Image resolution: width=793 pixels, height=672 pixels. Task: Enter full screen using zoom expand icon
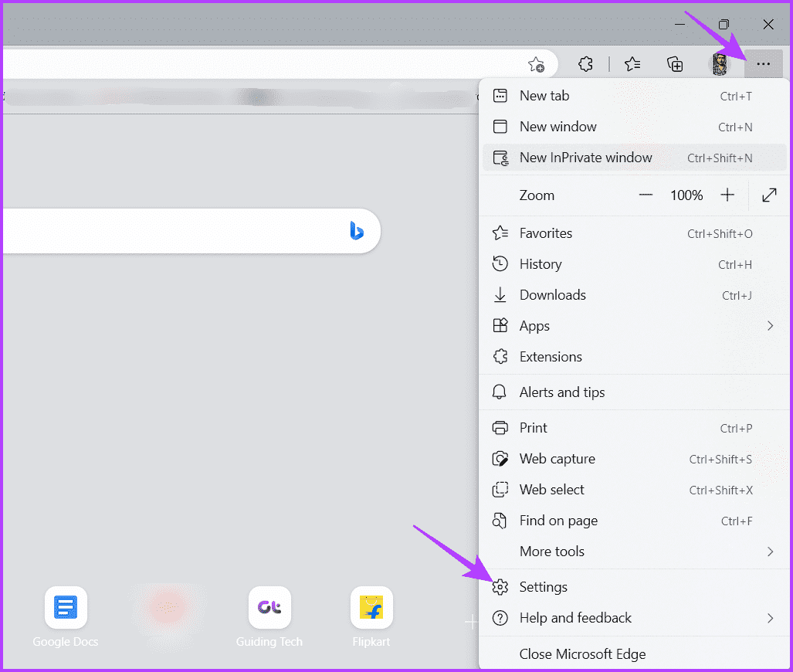click(x=769, y=195)
